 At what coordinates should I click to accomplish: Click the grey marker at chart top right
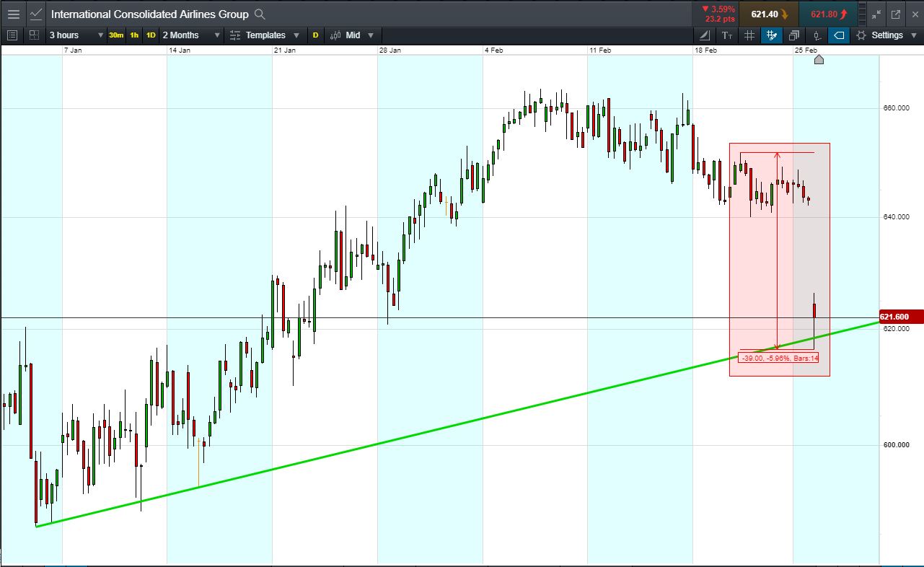819,59
